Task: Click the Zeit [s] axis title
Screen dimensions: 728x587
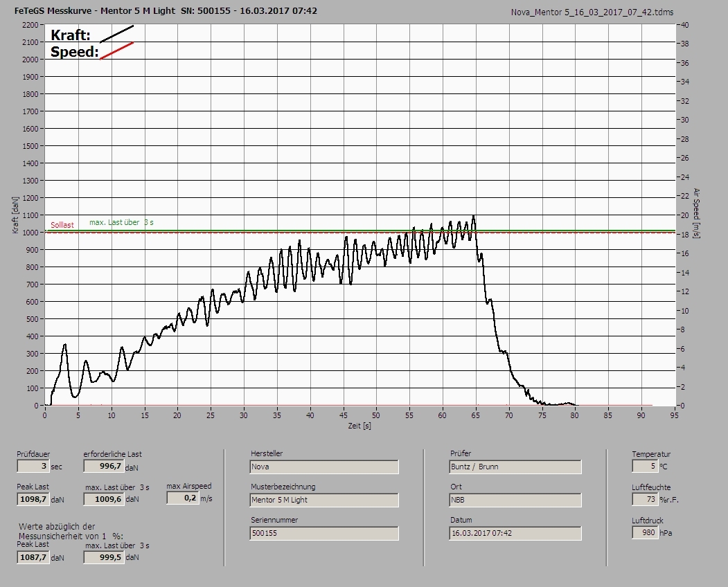Action: point(359,426)
